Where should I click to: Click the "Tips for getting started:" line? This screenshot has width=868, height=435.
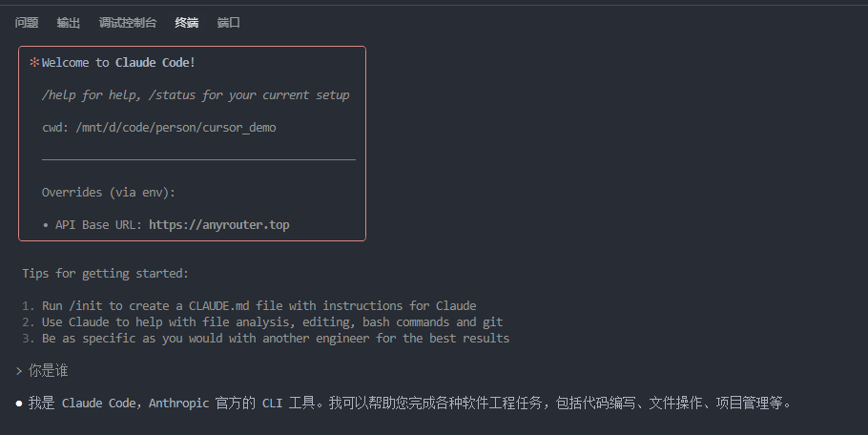pos(105,274)
